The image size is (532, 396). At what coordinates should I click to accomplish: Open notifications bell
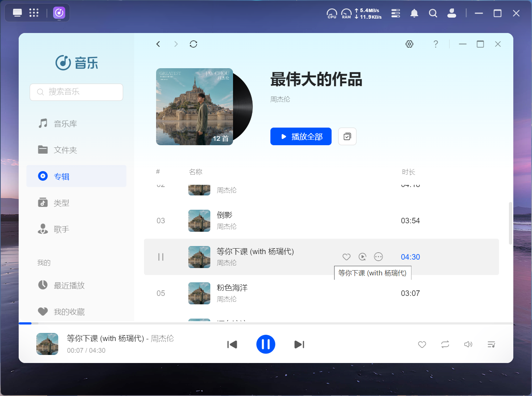[414, 13]
